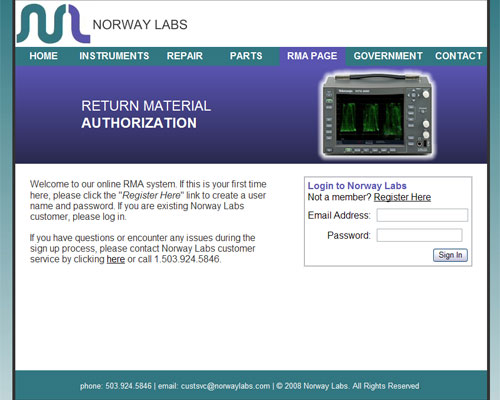The image size is (500, 400).
Task: Click the custsvc@norwaylabs.com footer email
Action: click(225, 386)
